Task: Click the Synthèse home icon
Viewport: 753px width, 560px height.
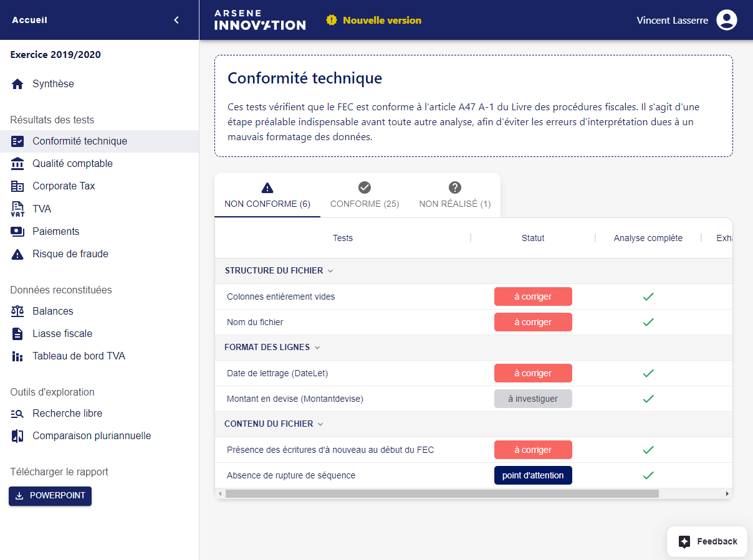Action: pos(17,84)
